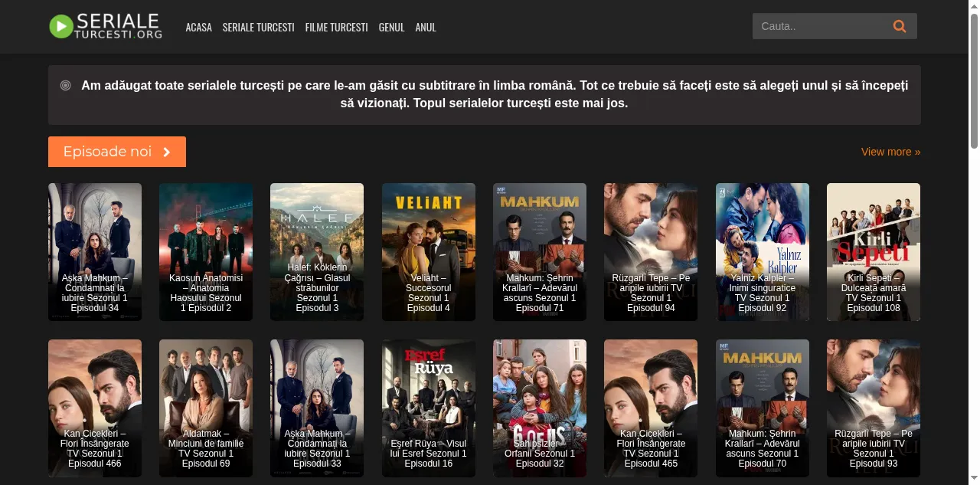Open the ACASA menu item
Image resolution: width=980 pixels, height=485 pixels.
pos(198,27)
